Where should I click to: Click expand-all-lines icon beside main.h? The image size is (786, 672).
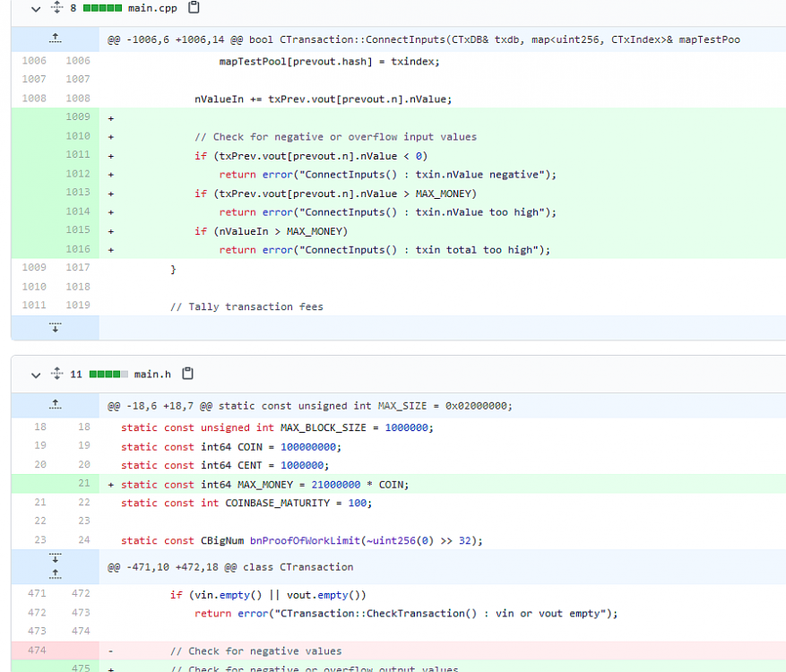click(57, 374)
